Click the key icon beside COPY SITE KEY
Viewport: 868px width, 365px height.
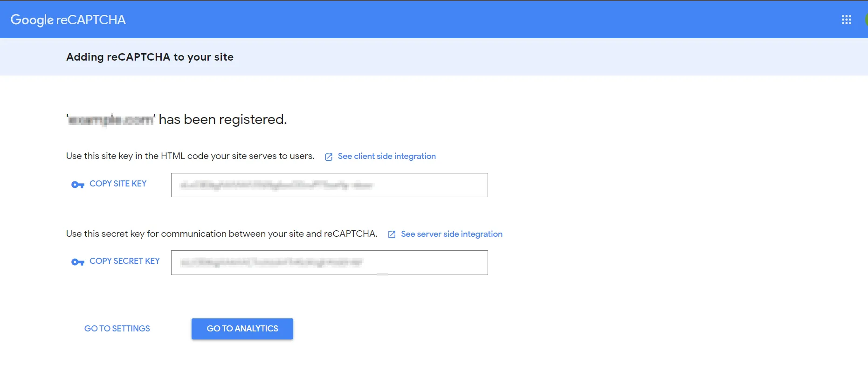77,185
